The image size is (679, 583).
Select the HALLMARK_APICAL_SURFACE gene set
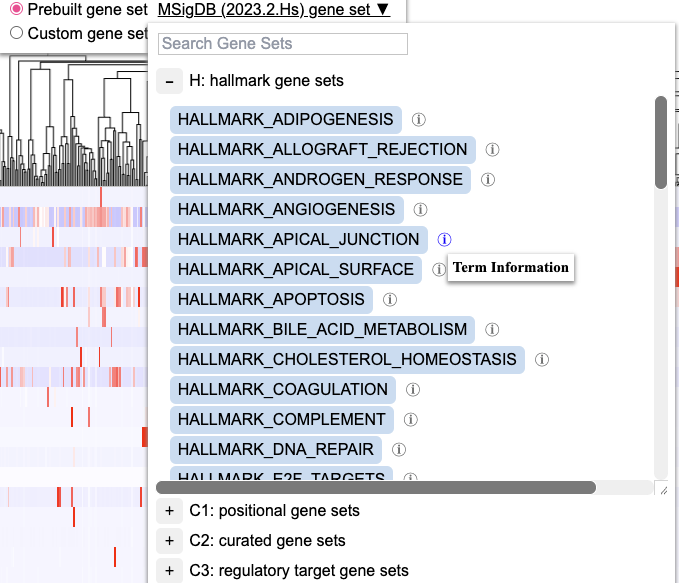(296, 269)
